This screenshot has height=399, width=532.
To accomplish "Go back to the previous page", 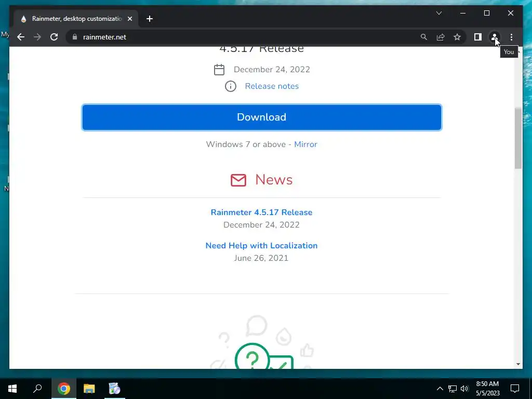I will tap(21, 37).
